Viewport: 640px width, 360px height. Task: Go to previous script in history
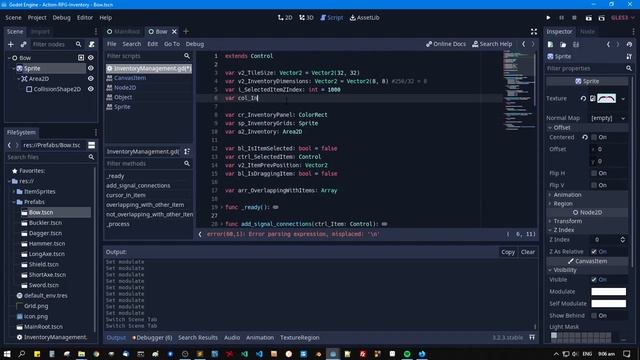(524, 44)
